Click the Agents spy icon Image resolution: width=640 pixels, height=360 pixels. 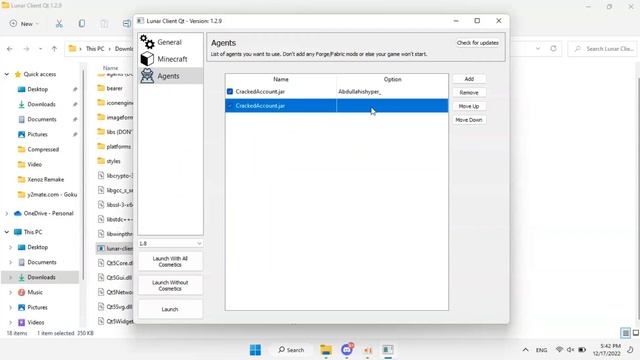click(x=147, y=76)
